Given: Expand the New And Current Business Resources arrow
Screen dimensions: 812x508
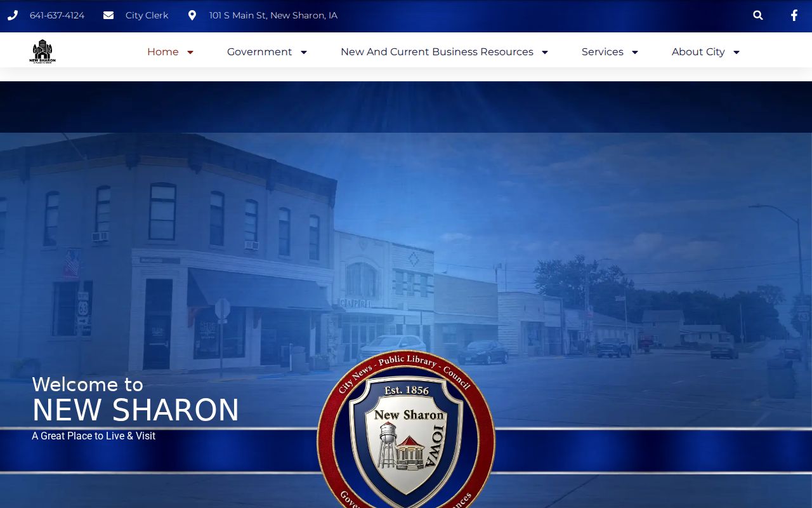Looking at the screenshot, I should pyautogui.click(x=544, y=52).
